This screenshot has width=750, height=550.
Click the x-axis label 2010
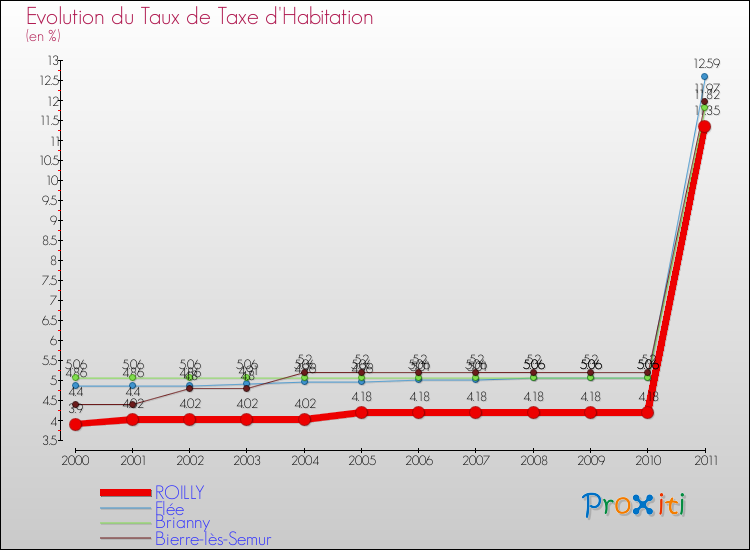click(648, 460)
